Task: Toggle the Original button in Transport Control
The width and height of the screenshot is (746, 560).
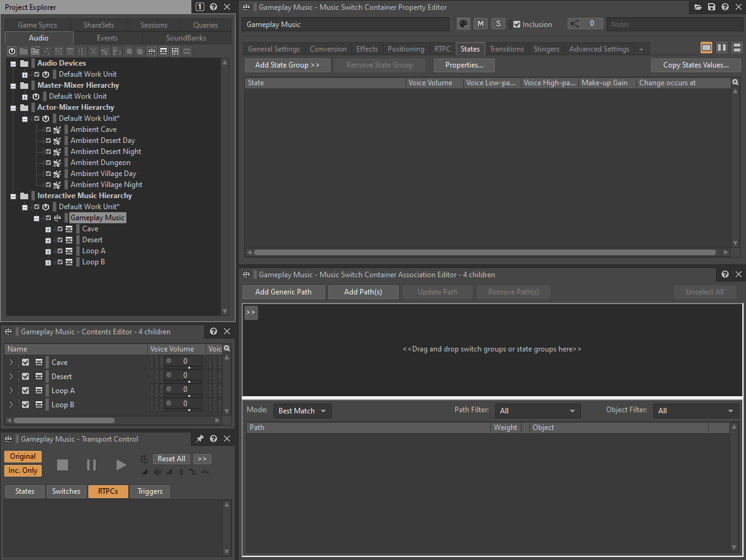Action: 23,456
